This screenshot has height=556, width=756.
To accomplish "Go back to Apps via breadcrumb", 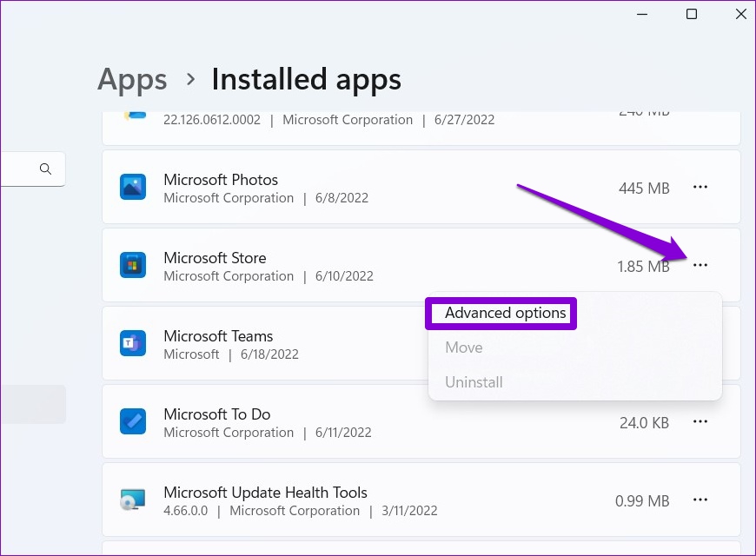I will (x=133, y=80).
